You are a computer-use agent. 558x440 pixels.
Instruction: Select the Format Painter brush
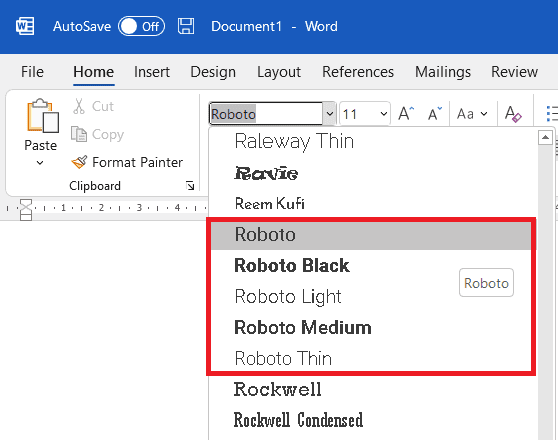coord(127,162)
